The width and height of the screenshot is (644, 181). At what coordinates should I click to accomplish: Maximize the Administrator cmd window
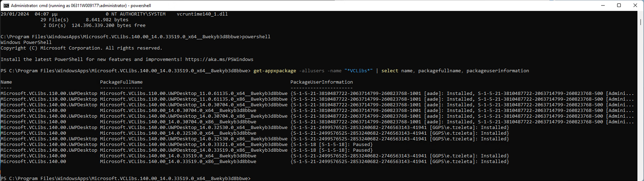pos(619,5)
